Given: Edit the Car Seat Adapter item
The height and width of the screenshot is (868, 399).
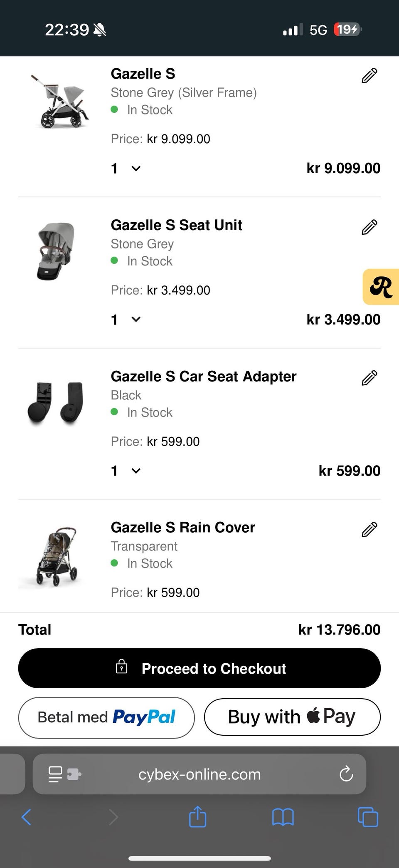Looking at the screenshot, I should tap(369, 378).
